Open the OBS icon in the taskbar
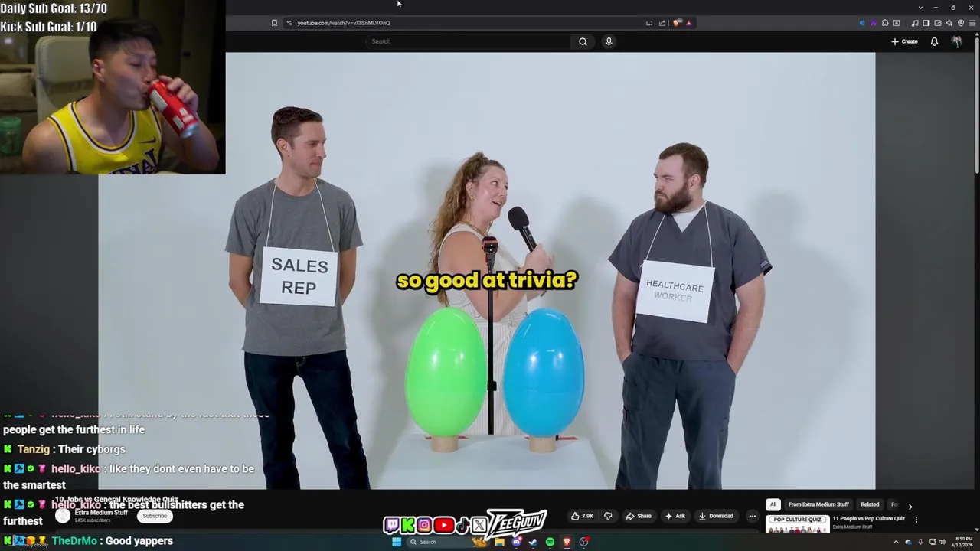The width and height of the screenshot is (980, 551). [x=584, y=542]
